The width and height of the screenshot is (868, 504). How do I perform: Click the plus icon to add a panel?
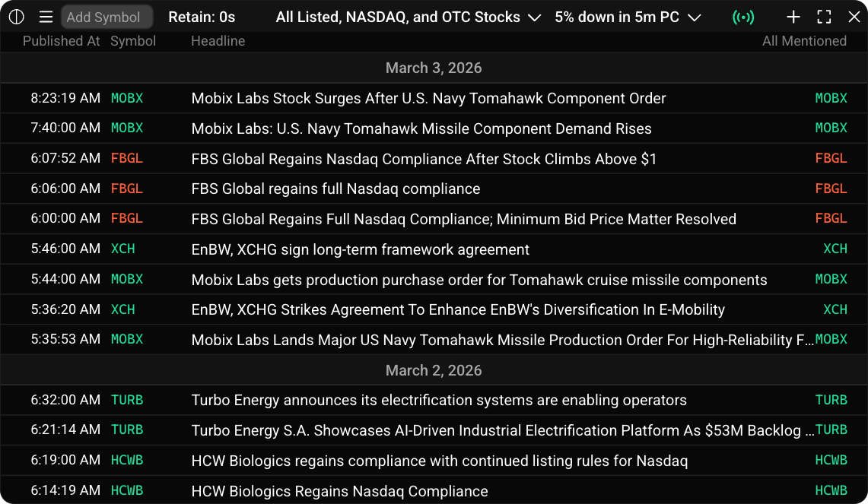click(793, 16)
